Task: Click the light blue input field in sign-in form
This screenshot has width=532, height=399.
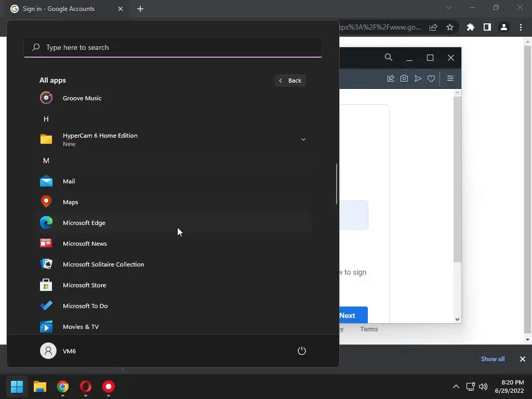Action: 353,215
